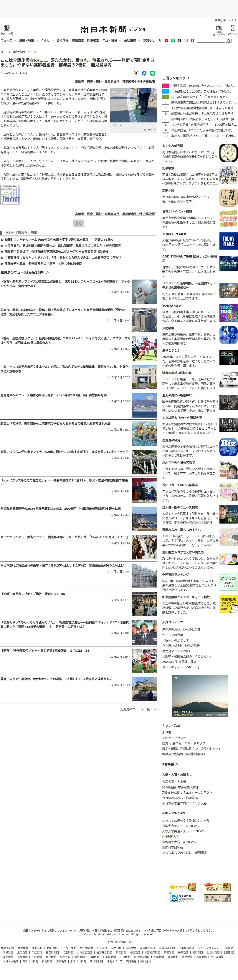Open the 桜島ライブカメラ image

[x=200, y=696]
